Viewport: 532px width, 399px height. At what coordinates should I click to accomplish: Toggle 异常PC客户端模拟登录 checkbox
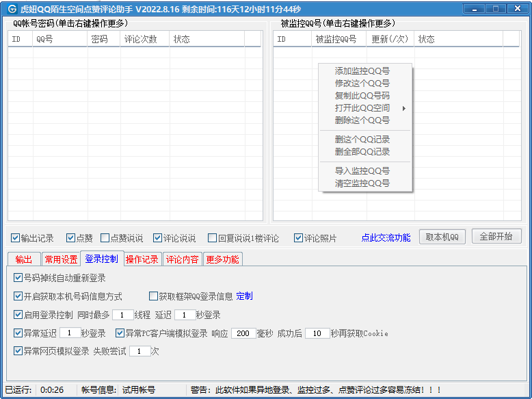pos(120,333)
